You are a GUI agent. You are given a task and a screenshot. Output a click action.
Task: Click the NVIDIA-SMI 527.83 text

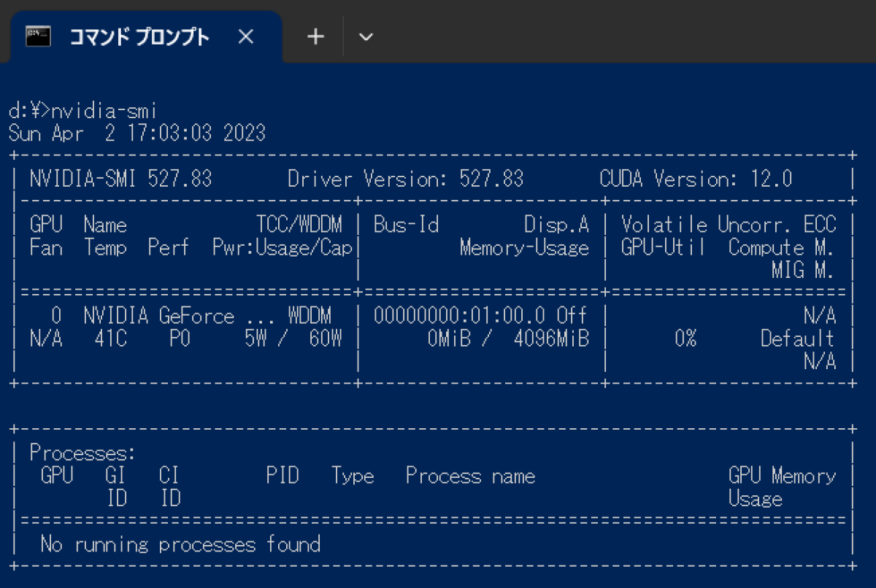coord(120,179)
